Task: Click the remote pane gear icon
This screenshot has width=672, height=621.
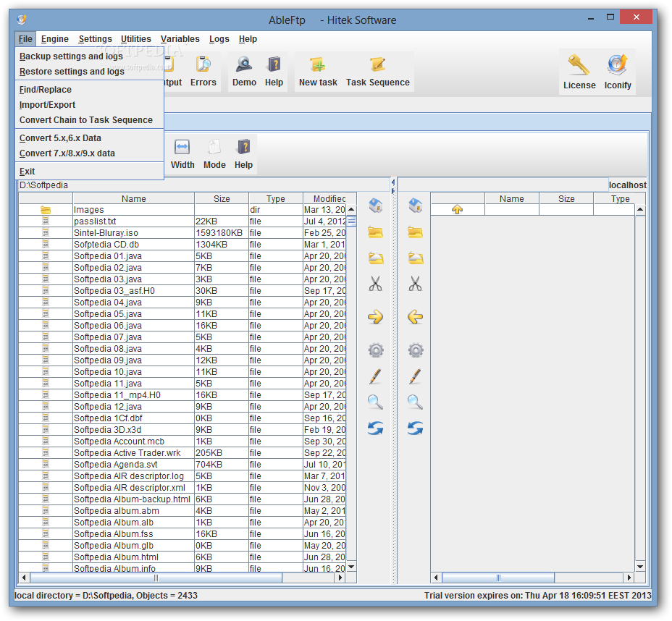Action: (x=416, y=350)
